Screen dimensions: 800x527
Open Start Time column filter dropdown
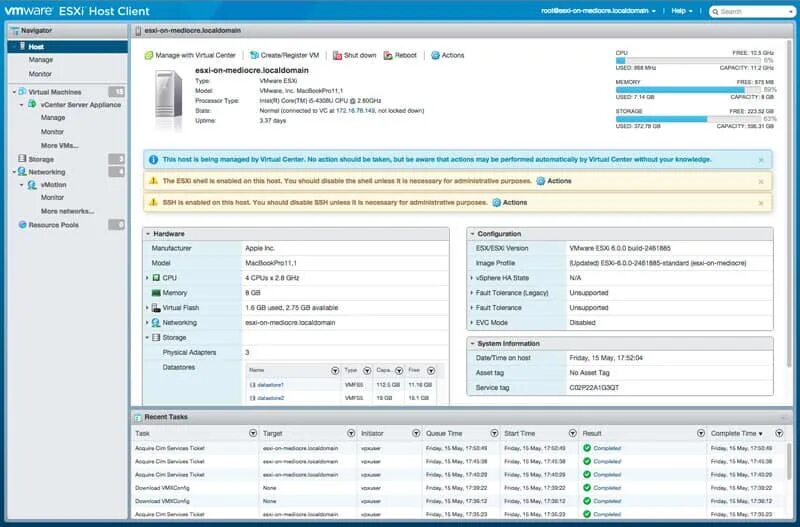click(x=572, y=433)
